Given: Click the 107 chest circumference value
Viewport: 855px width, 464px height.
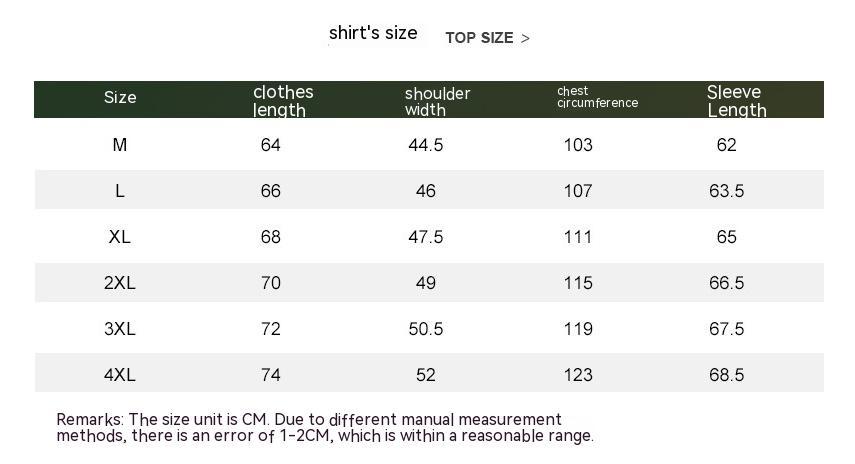Looking at the screenshot, I should (578, 191).
